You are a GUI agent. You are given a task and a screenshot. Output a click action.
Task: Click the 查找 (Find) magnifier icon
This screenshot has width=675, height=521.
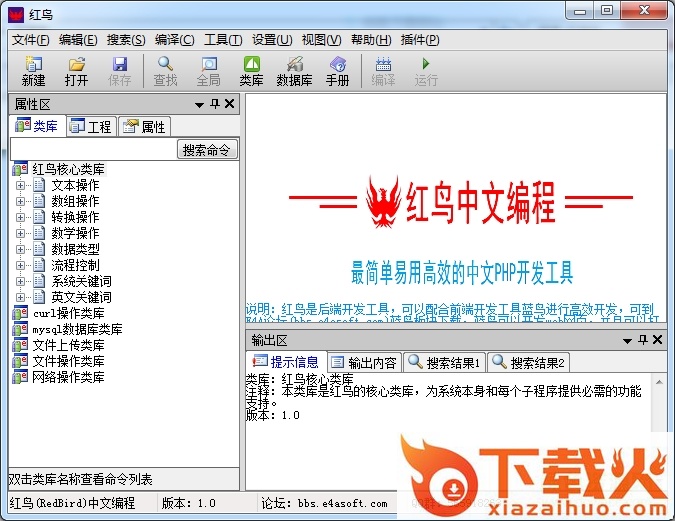(x=165, y=64)
